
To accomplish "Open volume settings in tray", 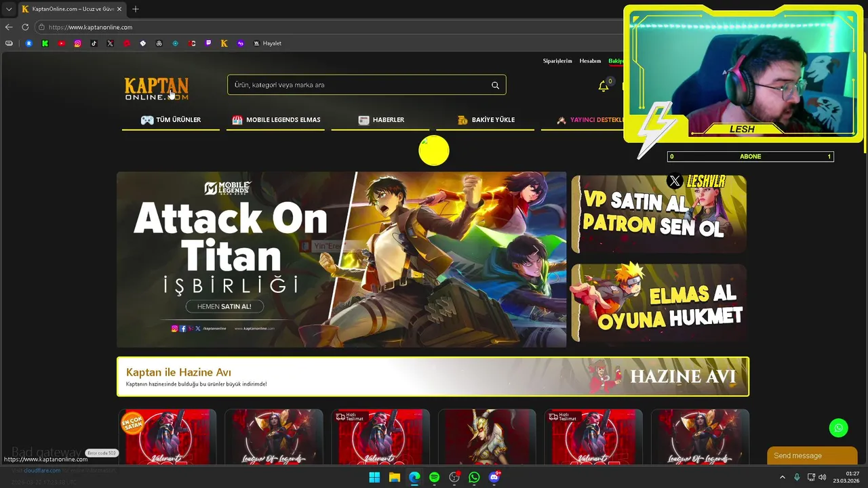I will (823, 477).
